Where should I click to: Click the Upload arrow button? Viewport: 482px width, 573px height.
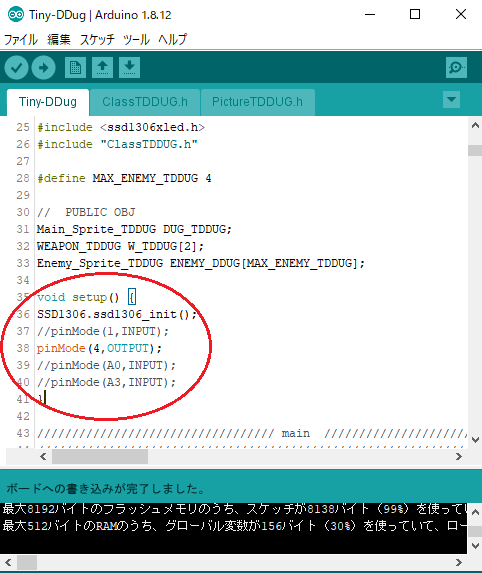coord(43,68)
